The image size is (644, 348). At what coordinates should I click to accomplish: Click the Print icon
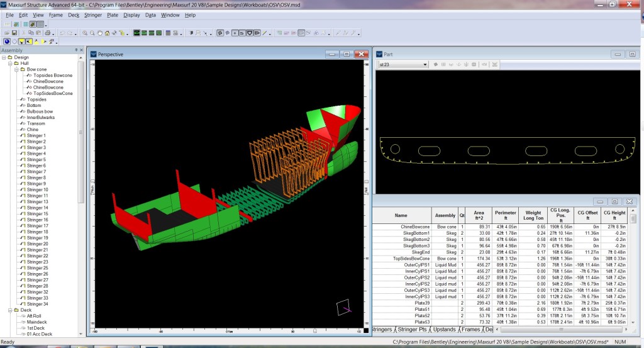coord(48,33)
